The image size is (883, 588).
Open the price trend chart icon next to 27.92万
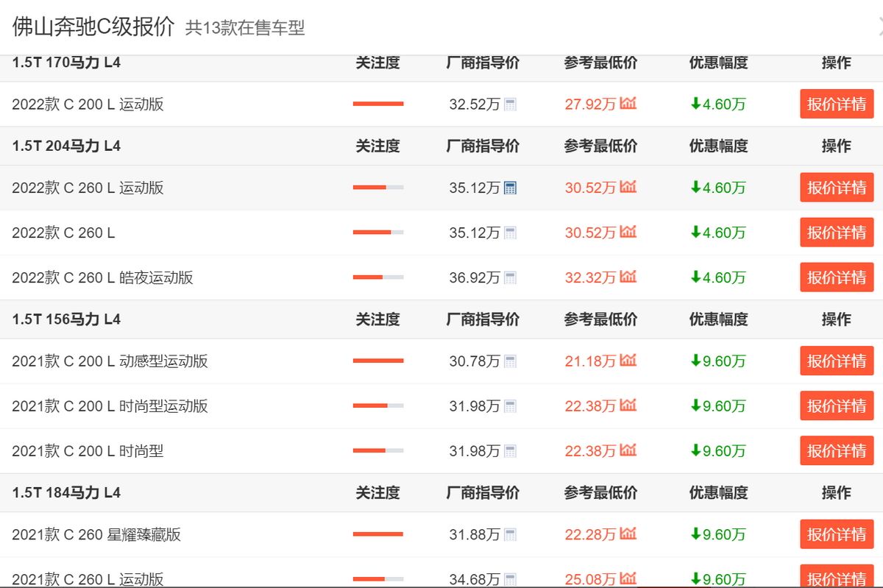click(x=627, y=104)
